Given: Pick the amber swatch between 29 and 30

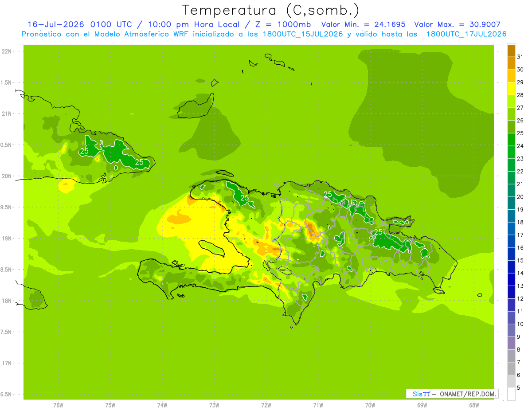Looking at the screenshot, I should 511,76.
